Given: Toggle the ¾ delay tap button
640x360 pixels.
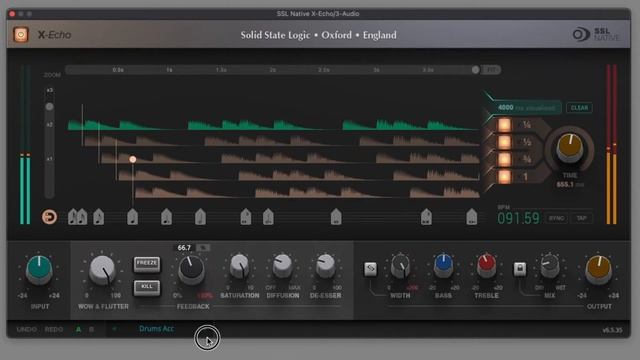Looking at the screenshot, I should (504, 159).
